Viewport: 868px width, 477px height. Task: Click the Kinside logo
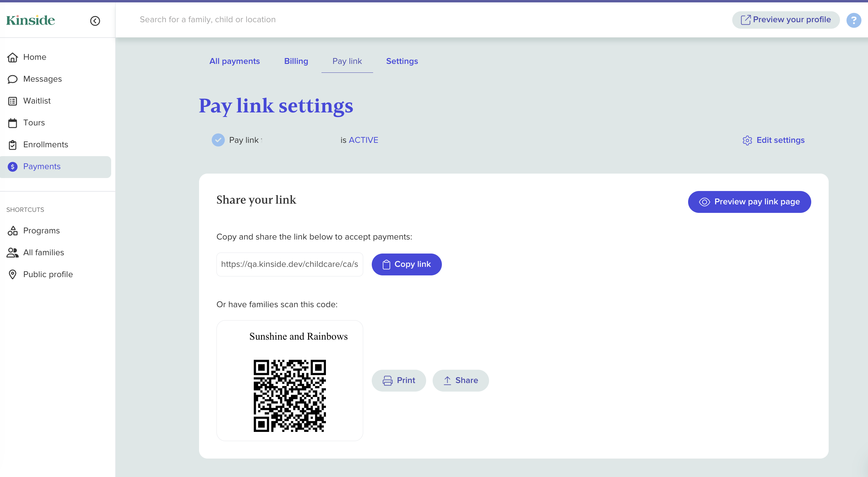pyautogui.click(x=30, y=21)
